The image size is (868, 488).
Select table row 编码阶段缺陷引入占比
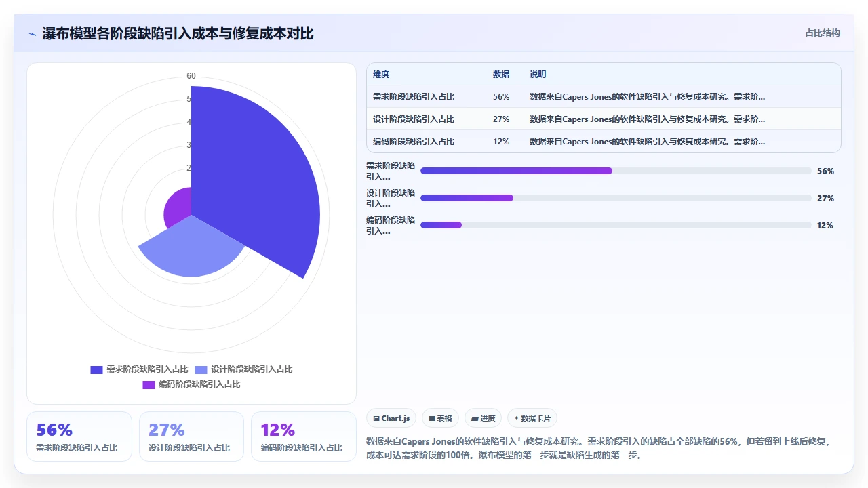(604, 142)
